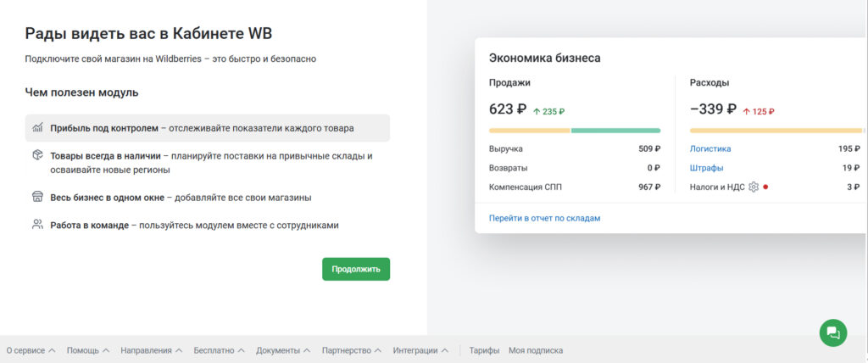Click the Продажи yellow-green progress bar
Screen dimensions: 868x363
pos(575,131)
